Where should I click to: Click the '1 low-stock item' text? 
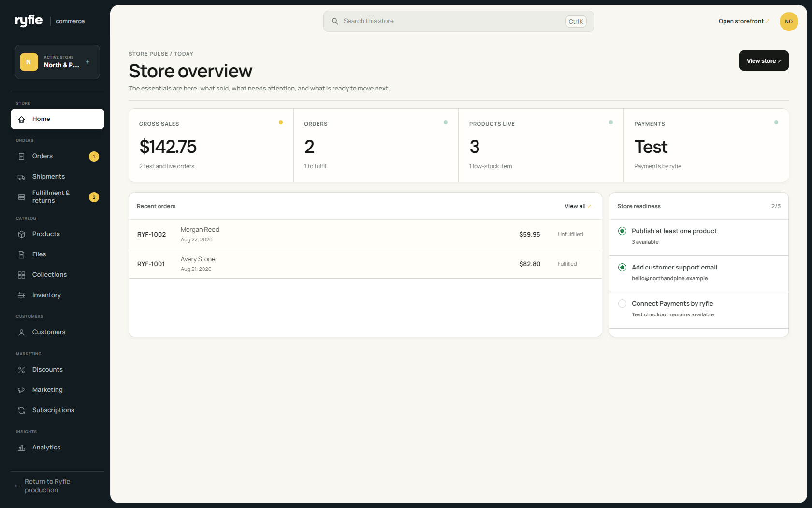pos(491,166)
